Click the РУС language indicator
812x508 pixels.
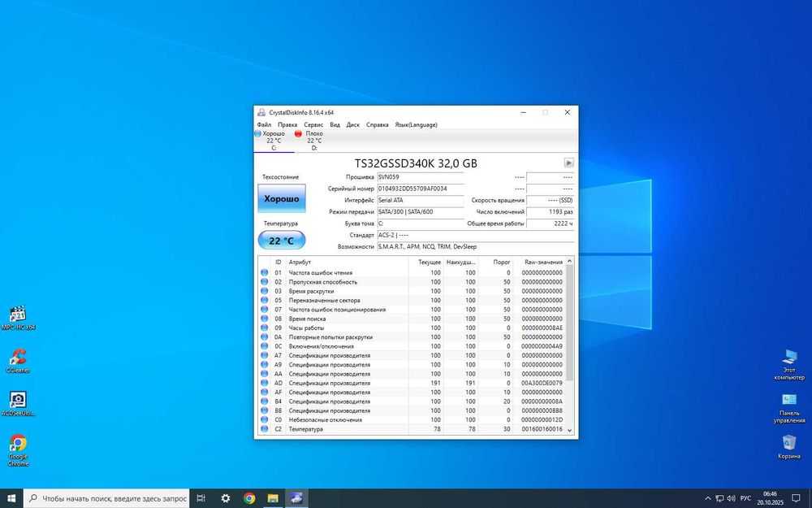click(745, 499)
